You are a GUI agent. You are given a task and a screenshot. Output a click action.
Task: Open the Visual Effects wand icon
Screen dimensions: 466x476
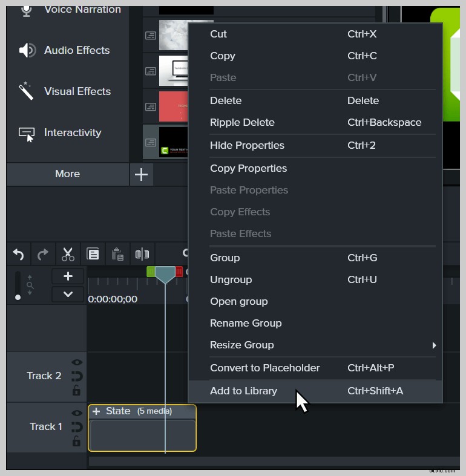pos(26,91)
